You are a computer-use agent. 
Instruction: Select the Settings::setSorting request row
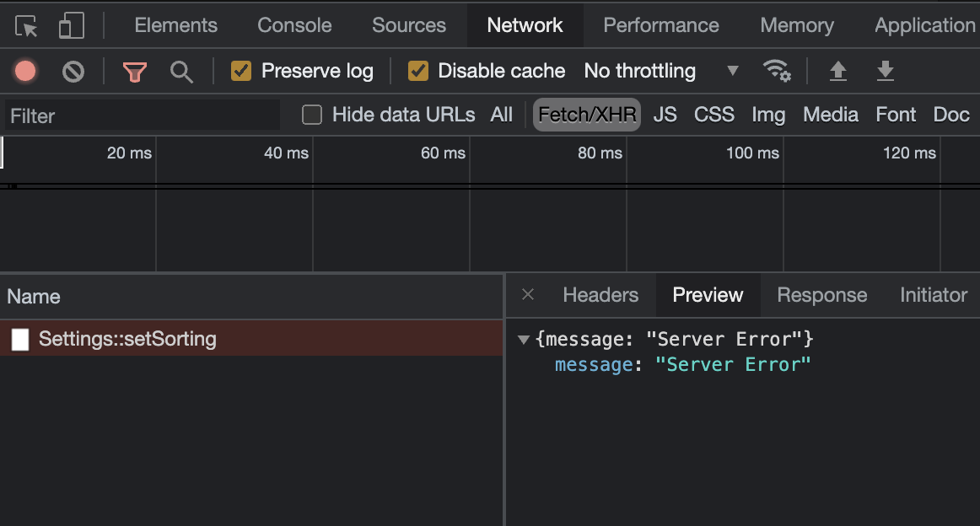click(x=251, y=339)
